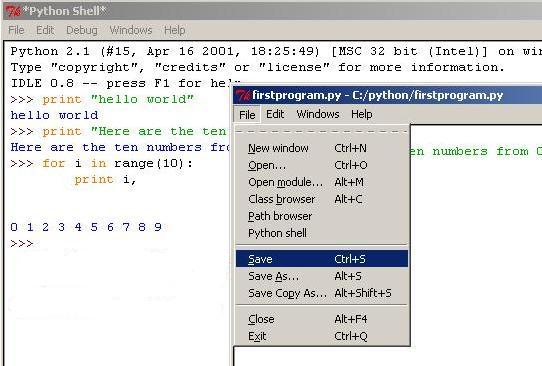Viewport: 542px width, 366px height.
Task: Click the Python Shell title bar icon
Action: tap(13, 11)
